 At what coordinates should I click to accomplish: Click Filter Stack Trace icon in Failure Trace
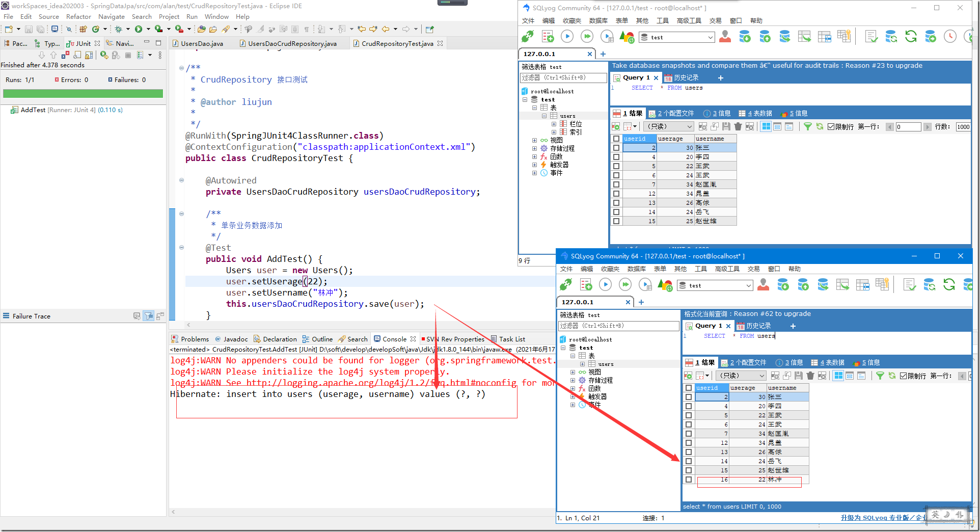149,316
